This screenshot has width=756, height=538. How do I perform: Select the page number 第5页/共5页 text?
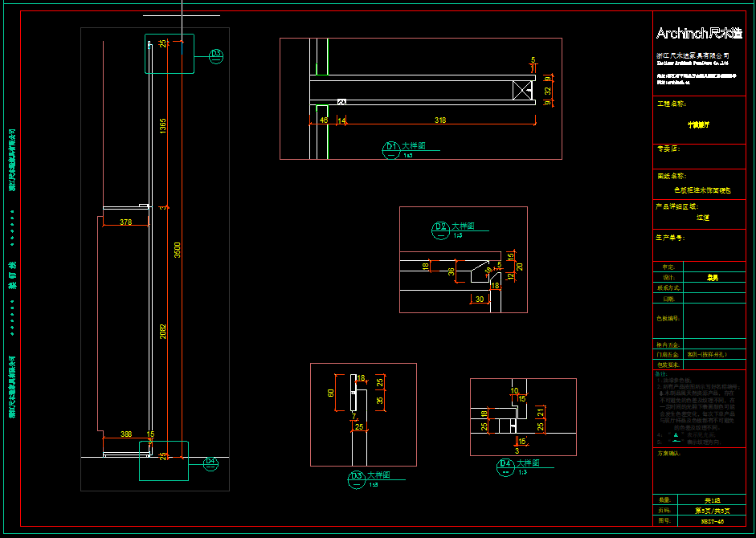point(713,510)
